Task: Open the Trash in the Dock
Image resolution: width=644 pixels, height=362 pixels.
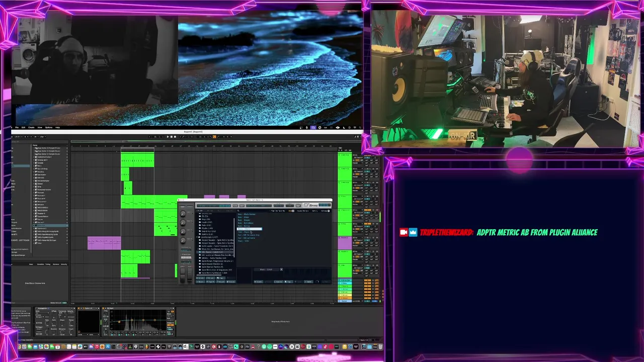Action: click(x=380, y=347)
